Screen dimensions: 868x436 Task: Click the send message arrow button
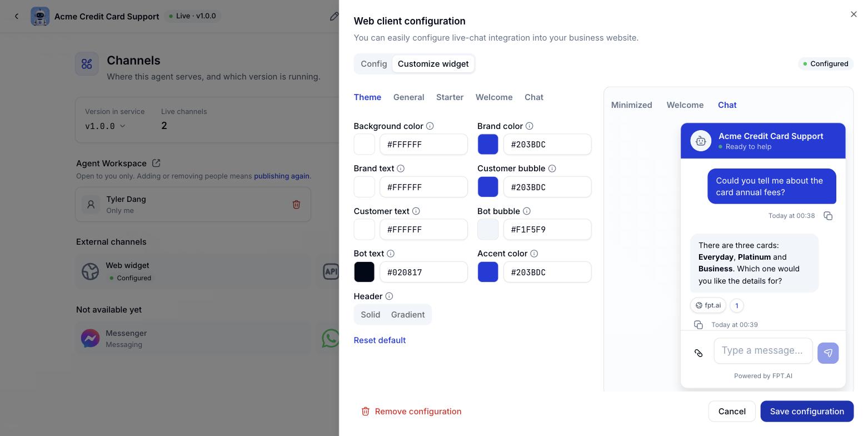[x=828, y=353]
